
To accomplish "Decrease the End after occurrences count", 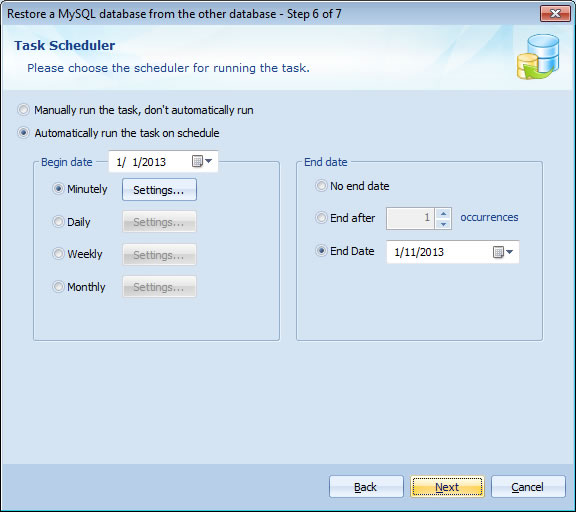I will 443,224.
